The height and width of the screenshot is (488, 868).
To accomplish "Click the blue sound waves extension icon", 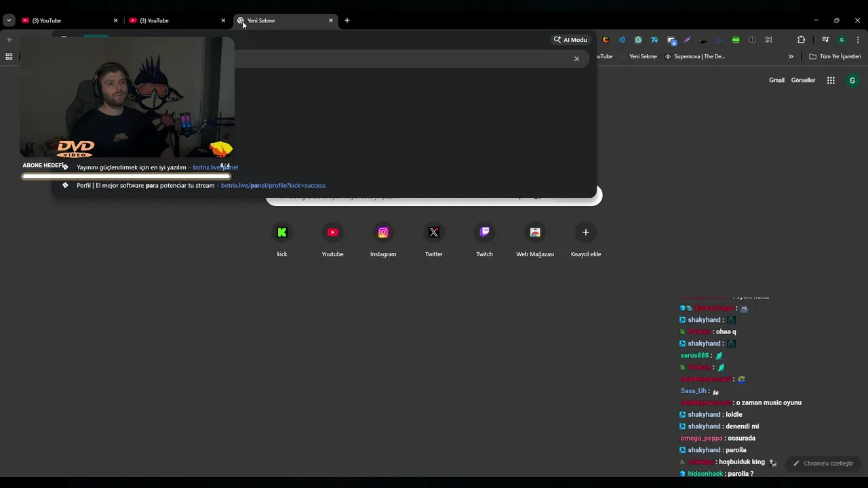I will [x=622, y=39].
